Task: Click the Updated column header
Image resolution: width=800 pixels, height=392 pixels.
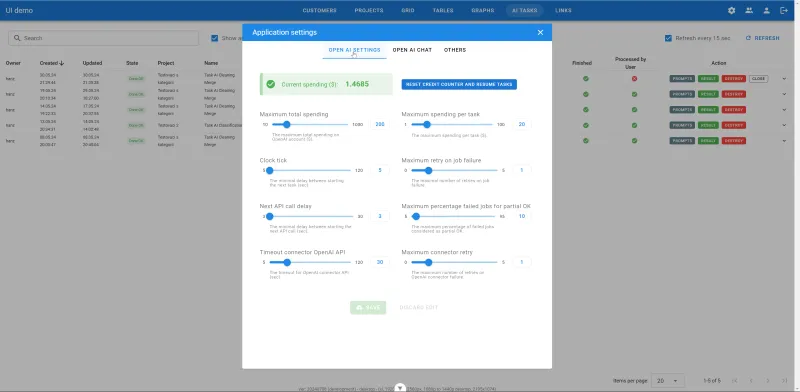Action: (92, 63)
